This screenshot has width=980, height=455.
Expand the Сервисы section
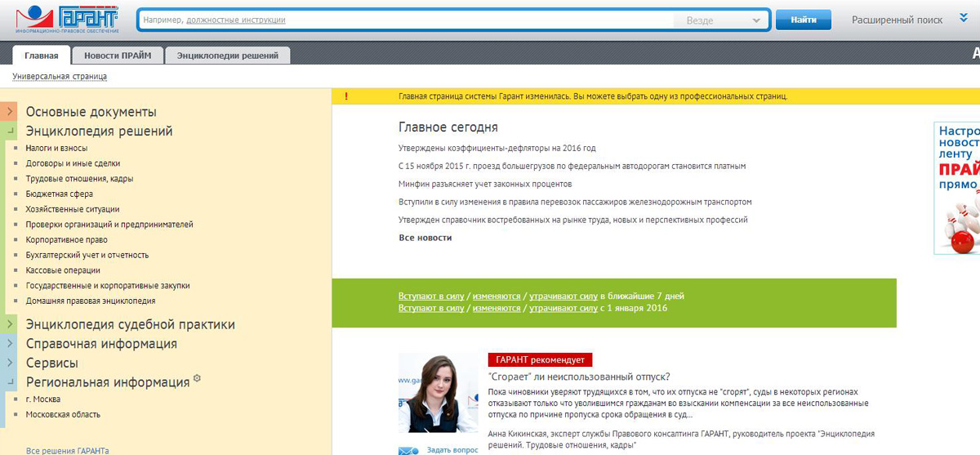pos(10,363)
